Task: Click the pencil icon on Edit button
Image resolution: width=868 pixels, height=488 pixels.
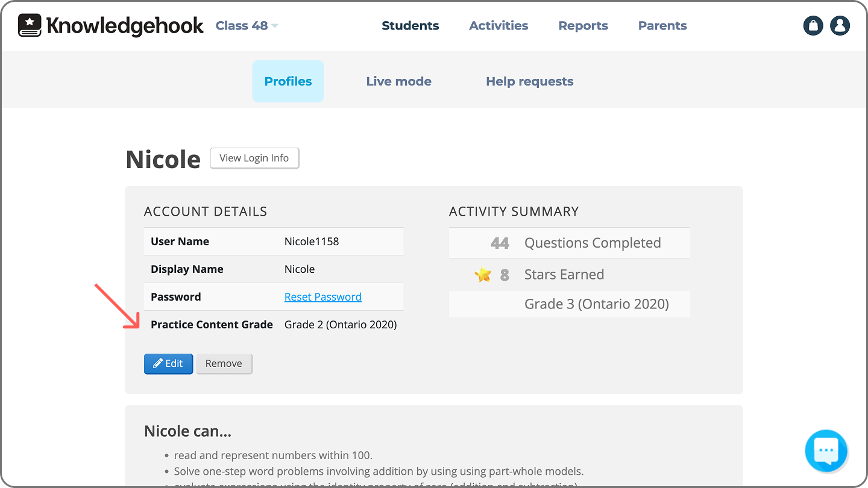Action: click(158, 364)
